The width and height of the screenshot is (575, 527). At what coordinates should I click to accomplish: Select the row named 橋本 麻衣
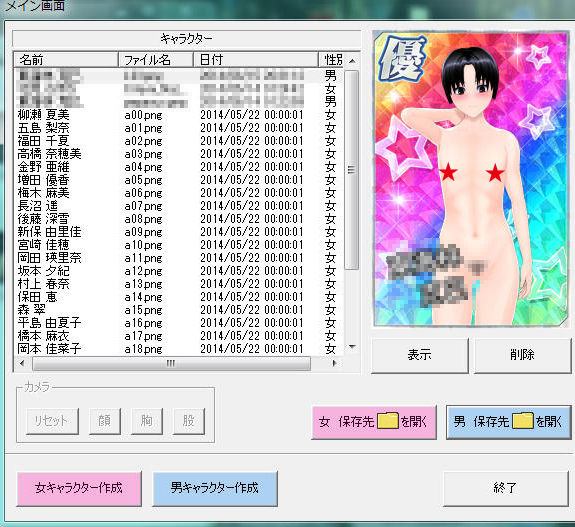click(x=179, y=336)
